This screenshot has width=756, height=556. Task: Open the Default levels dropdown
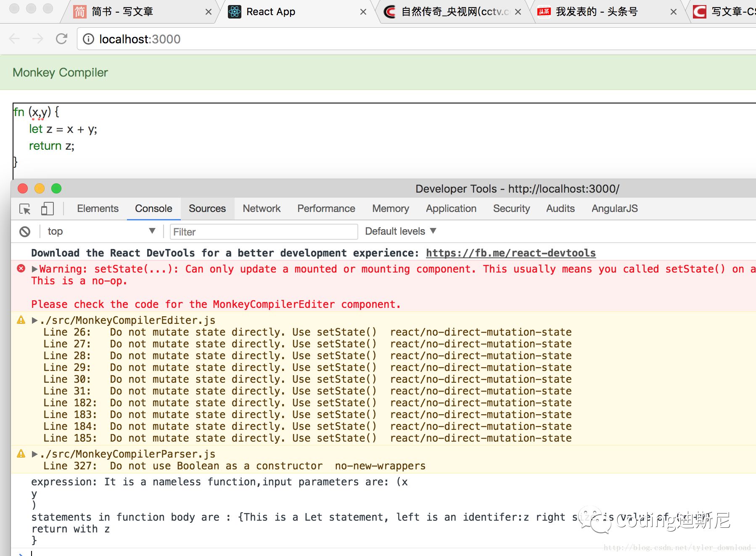click(400, 231)
